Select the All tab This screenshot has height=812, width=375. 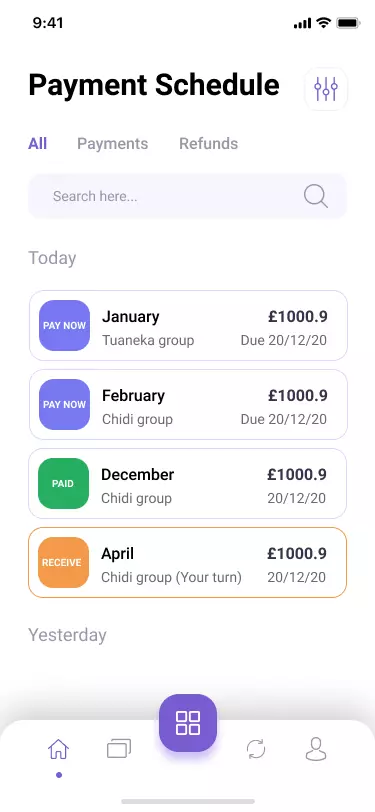[x=37, y=143]
